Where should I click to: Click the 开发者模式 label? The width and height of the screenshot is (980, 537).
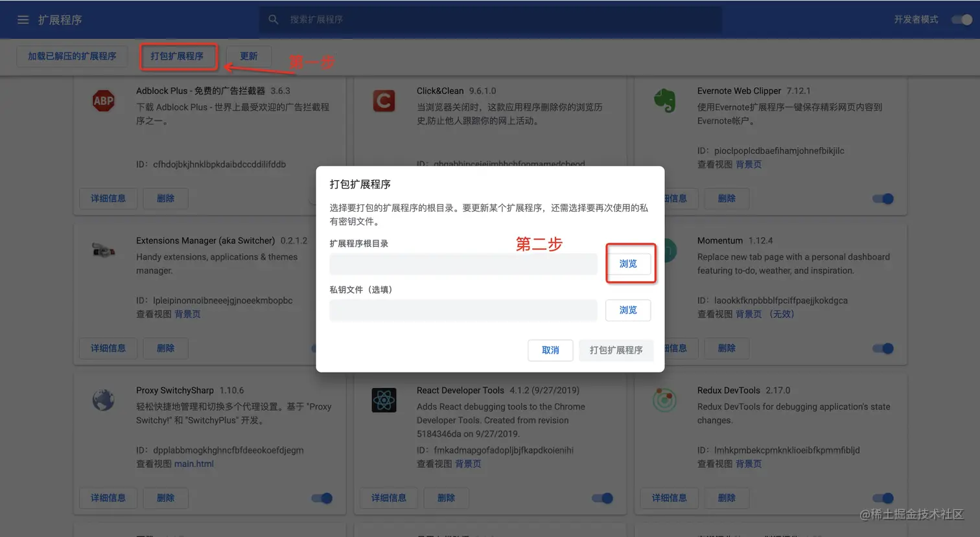[x=916, y=19]
